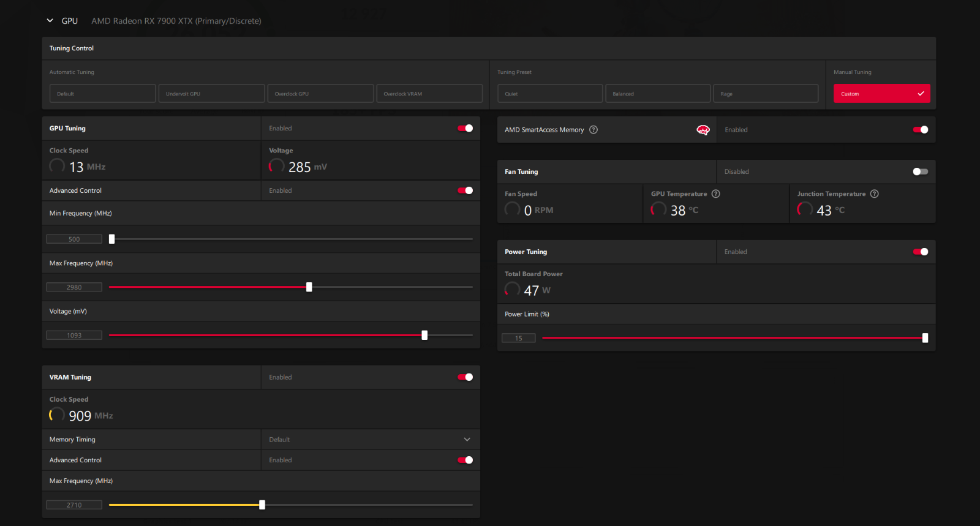The width and height of the screenshot is (980, 526).
Task: Select the Default automatic tuning option
Action: (102, 94)
